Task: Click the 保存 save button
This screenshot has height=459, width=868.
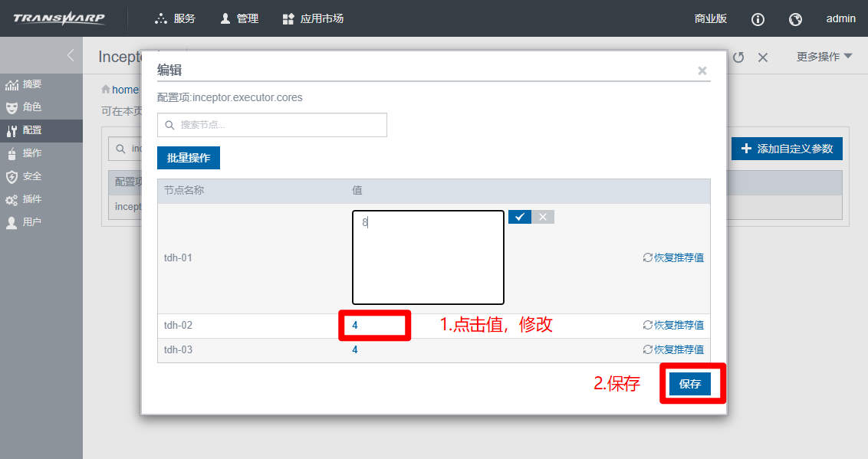Action: (689, 384)
